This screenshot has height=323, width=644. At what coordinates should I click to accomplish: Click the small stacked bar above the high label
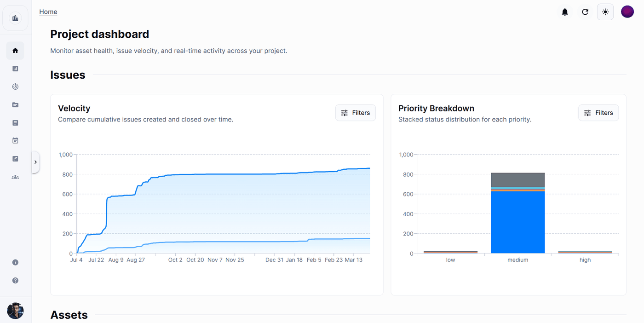[x=585, y=252]
